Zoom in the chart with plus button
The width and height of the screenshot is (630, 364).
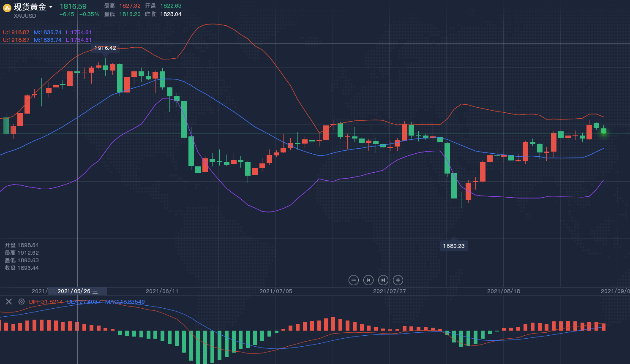pos(398,280)
